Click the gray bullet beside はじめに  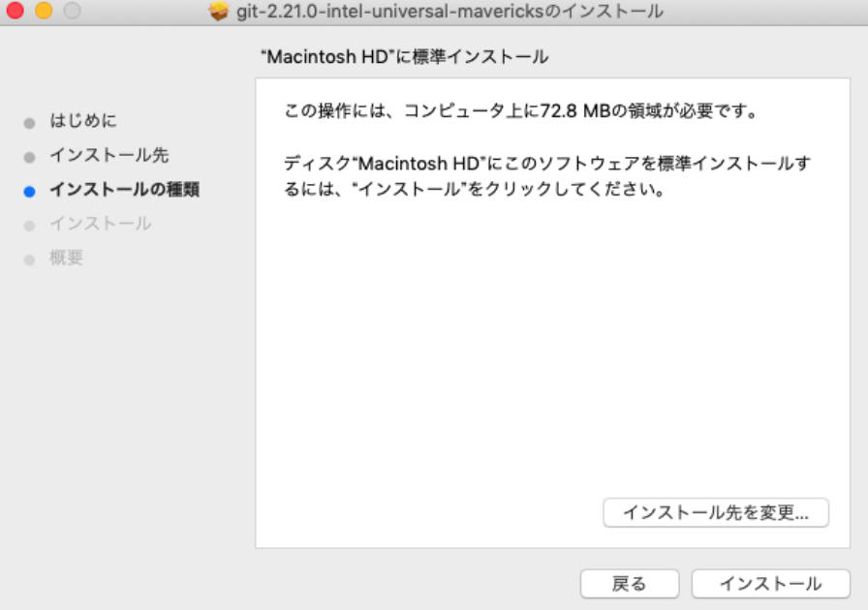(x=29, y=123)
